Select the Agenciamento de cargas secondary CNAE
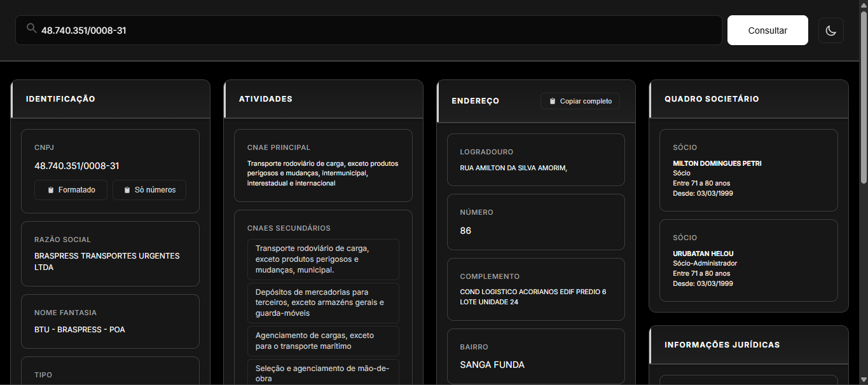The width and height of the screenshot is (868, 385). [x=323, y=341]
